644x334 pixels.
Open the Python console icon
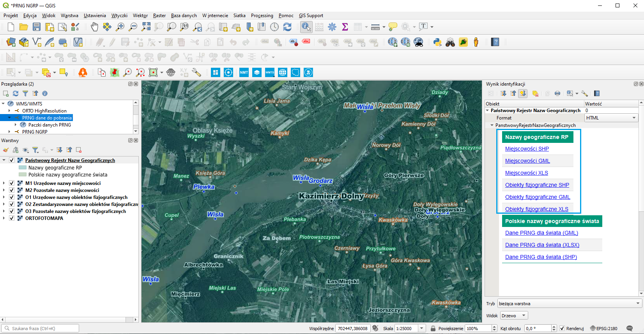437,42
